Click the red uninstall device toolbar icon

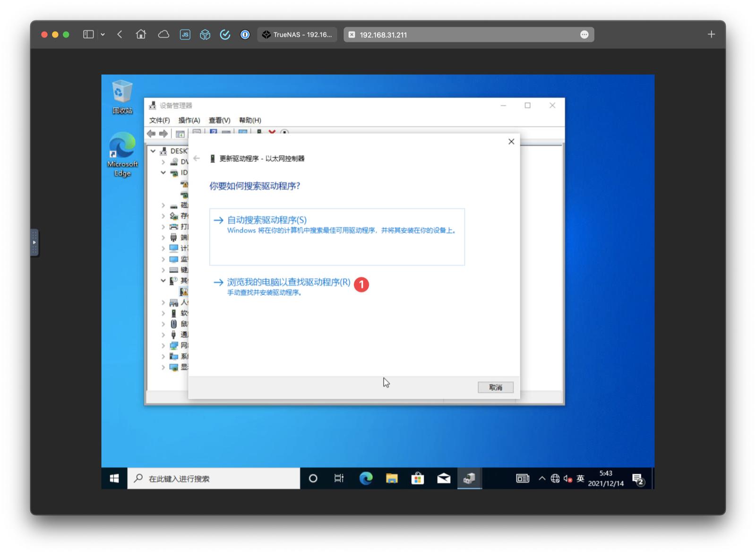(x=272, y=133)
